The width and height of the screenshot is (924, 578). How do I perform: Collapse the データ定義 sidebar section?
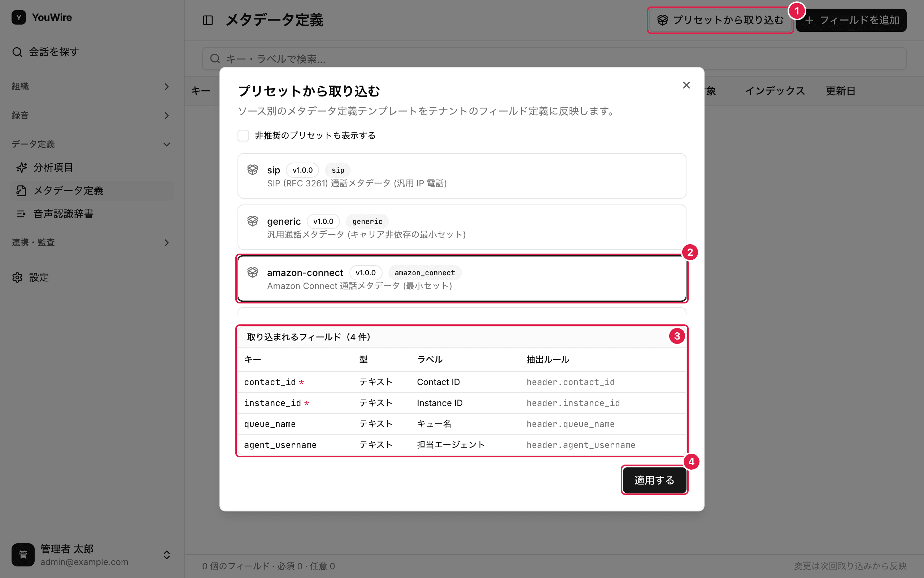click(166, 144)
